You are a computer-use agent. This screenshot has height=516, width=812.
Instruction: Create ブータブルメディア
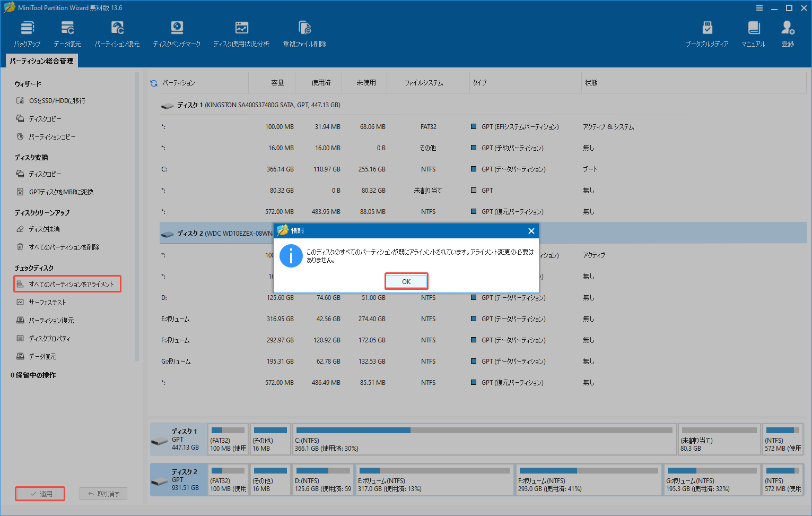(x=707, y=33)
